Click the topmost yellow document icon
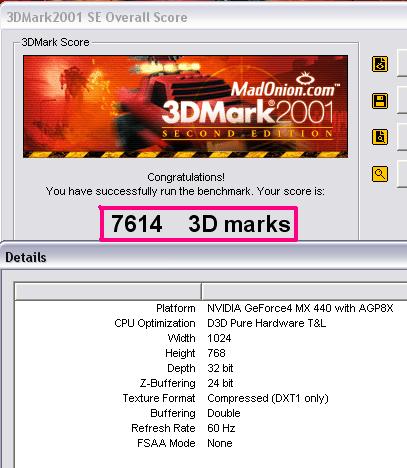Image resolution: width=407 pixels, height=468 pixels. point(380,64)
